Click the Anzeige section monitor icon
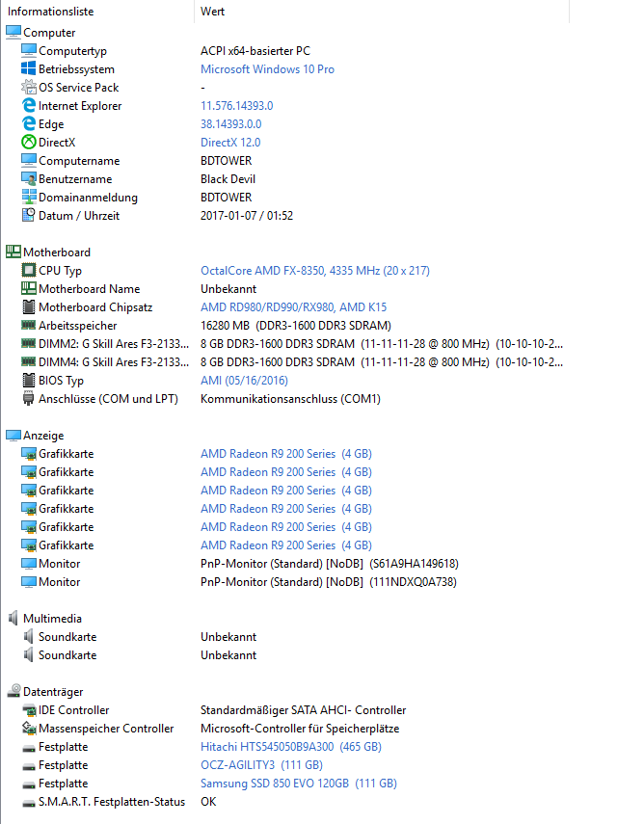The image size is (644, 824). (x=13, y=435)
